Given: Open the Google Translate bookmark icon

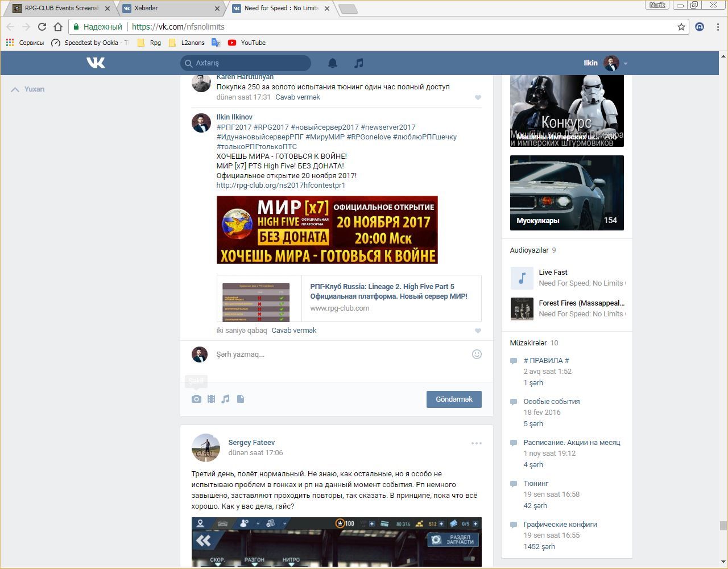Looking at the screenshot, I should coord(216,43).
